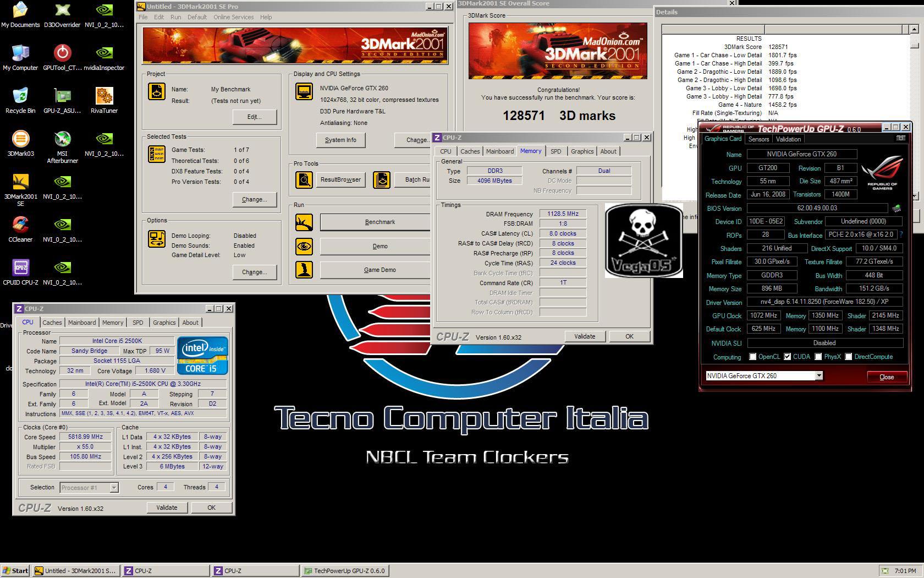The height and width of the screenshot is (578, 924).
Task: Click Game Demo button
Action: (375, 270)
